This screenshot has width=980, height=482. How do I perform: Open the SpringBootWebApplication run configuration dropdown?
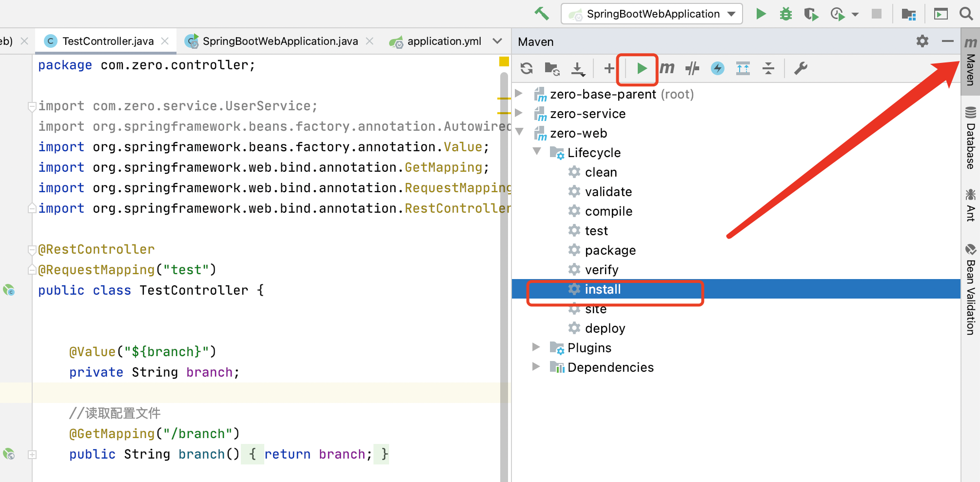652,14
